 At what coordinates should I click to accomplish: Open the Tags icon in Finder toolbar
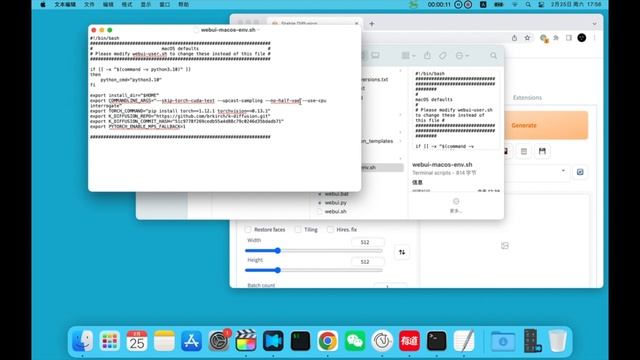click(x=443, y=56)
